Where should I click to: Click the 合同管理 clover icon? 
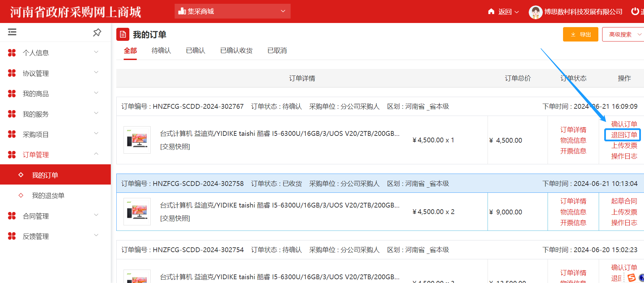12,216
